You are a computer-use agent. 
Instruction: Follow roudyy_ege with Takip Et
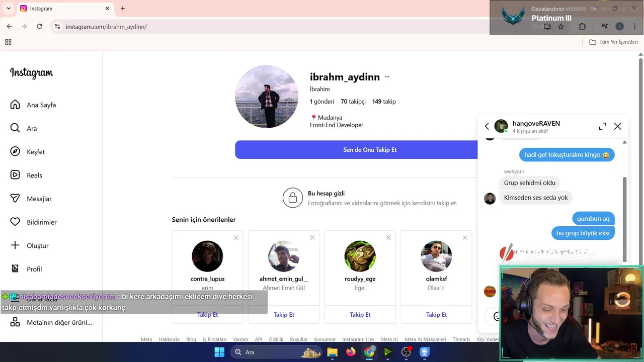tap(360, 315)
